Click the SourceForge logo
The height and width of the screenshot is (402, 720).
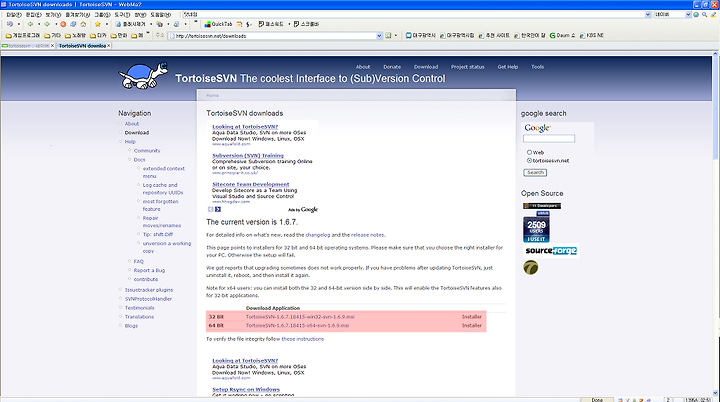pos(551,251)
